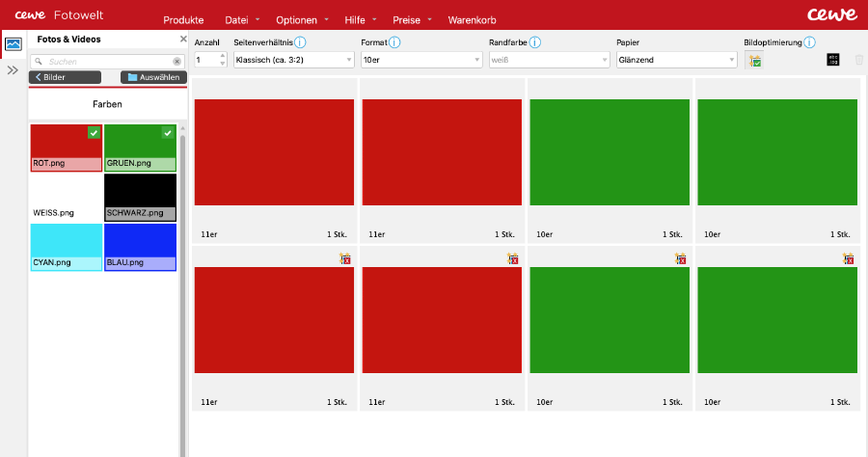Image resolution: width=868 pixels, height=457 pixels.
Task: Click the Auswählen folder button
Action: pyautogui.click(x=153, y=77)
